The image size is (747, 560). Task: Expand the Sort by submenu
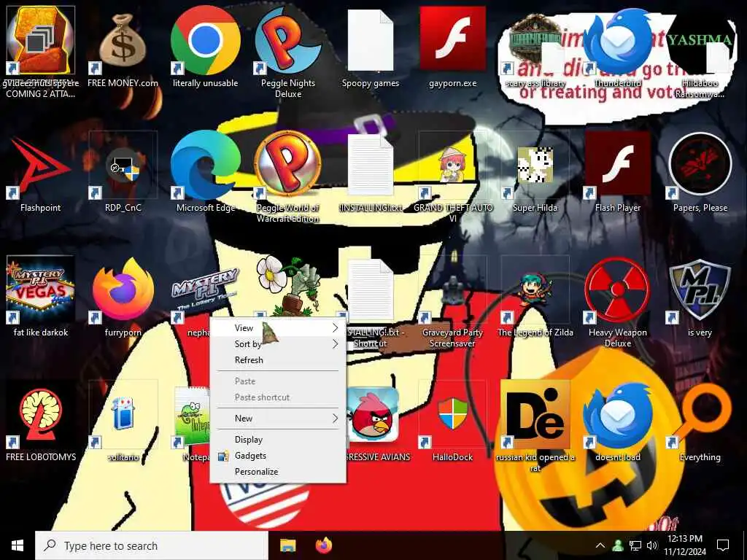pyautogui.click(x=278, y=344)
